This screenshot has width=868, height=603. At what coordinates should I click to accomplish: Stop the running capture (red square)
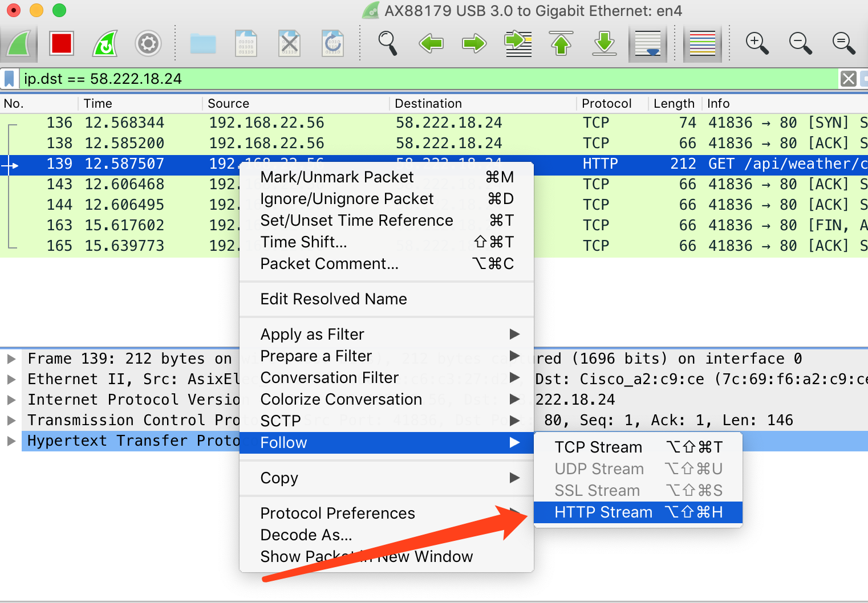(x=61, y=43)
